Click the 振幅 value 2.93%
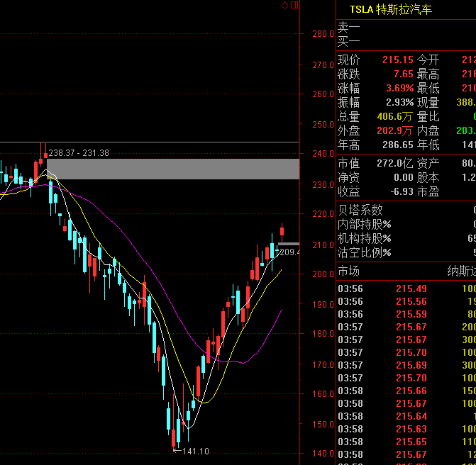Image resolution: width=476 pixels, height=465 pixels. click(399, 103)
